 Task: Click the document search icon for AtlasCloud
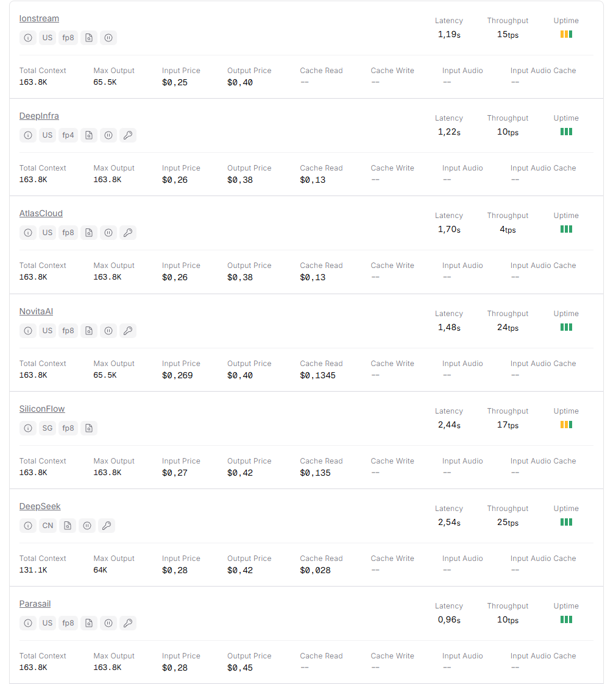[x=89, y=233]
